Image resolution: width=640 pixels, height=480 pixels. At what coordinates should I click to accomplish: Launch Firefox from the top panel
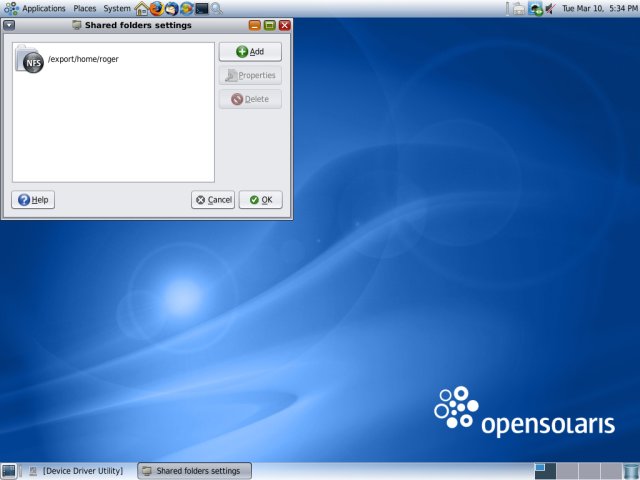156,9
